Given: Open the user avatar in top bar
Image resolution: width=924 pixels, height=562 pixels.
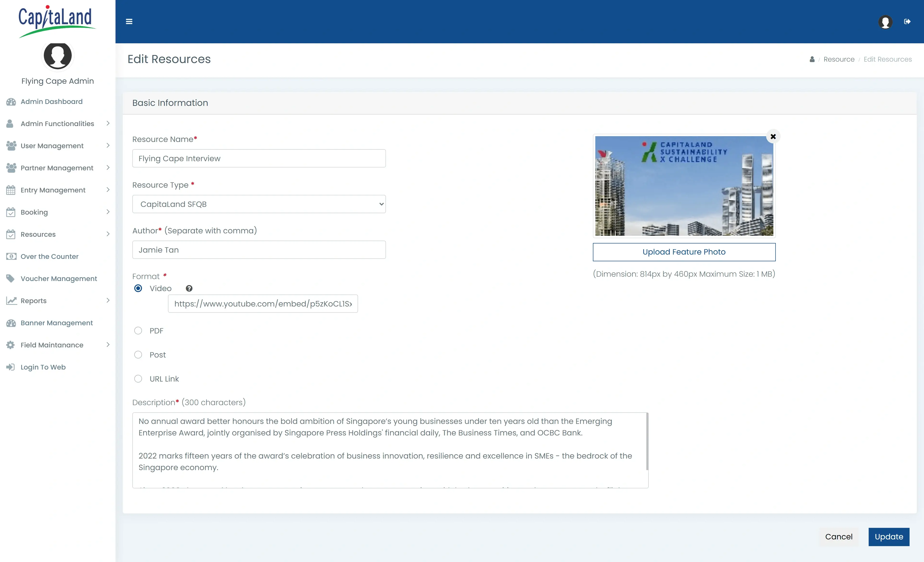Looking at the screenshot, I should coord(885,22).
